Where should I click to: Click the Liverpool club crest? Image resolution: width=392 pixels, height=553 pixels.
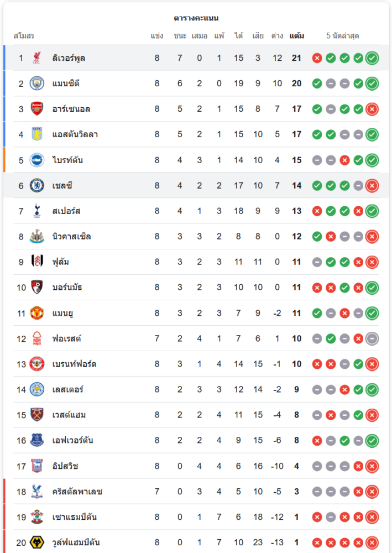point(37,58)
